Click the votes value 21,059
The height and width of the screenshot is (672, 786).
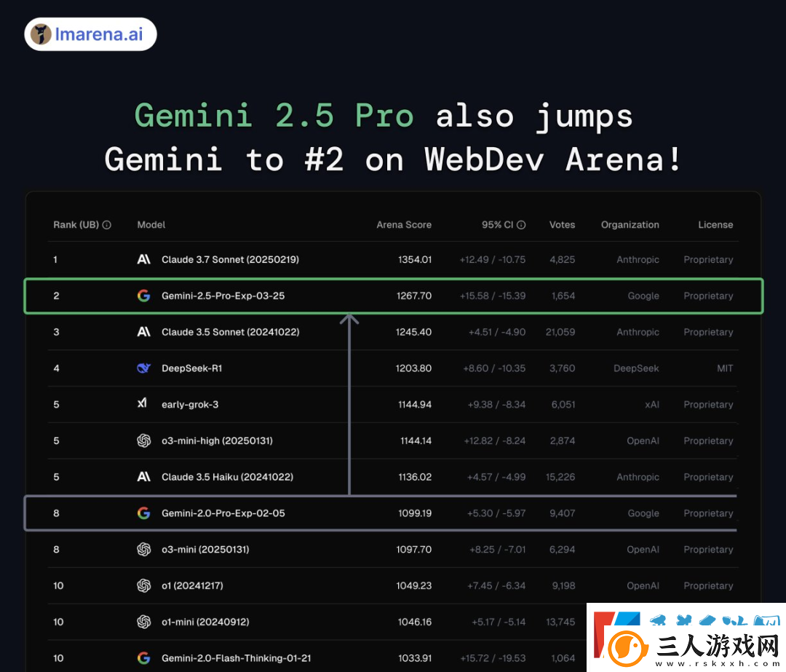pyautogui.click(x=560, y=332)
